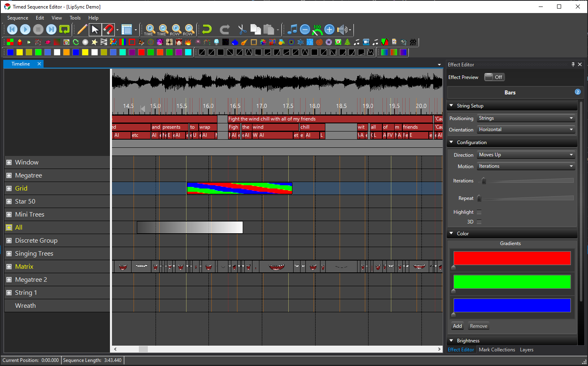The image size is (588, 366).
Task: Click the Play button in toolbar
Action: 25,29
